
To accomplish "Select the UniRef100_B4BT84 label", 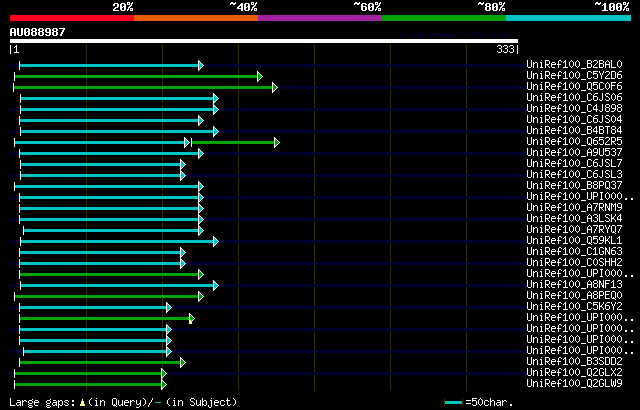I will (x=574, y=131).
